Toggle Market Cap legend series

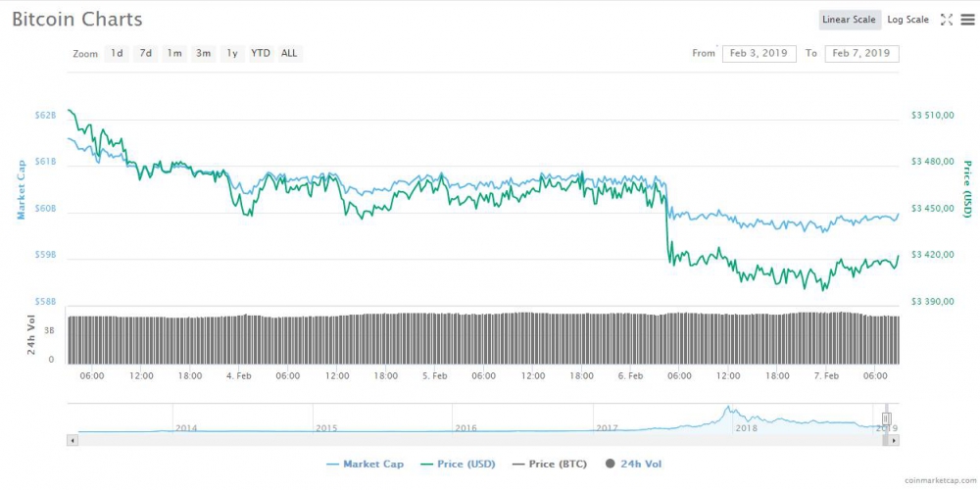[365, 465]
